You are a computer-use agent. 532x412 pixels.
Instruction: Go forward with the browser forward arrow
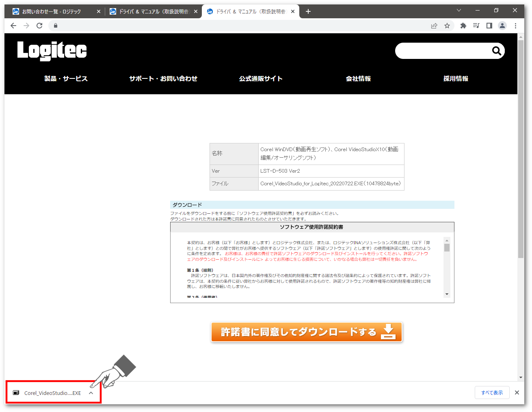[26, 26]
